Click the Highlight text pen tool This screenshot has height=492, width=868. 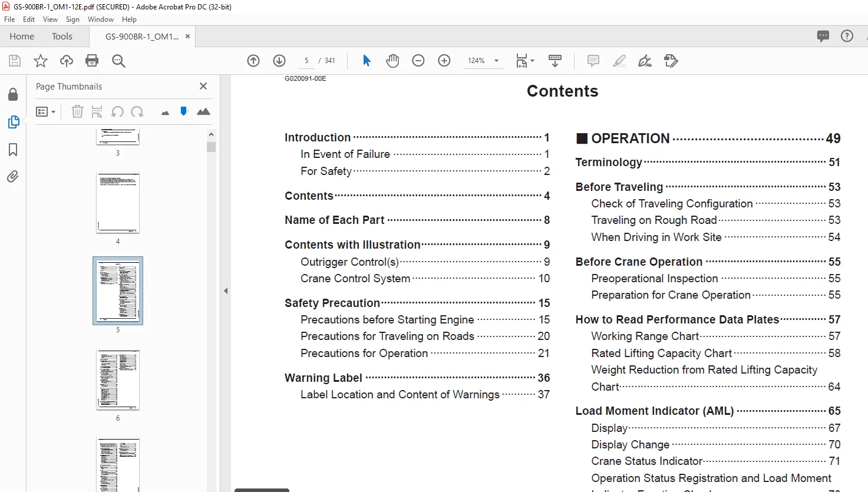point(619,61)
